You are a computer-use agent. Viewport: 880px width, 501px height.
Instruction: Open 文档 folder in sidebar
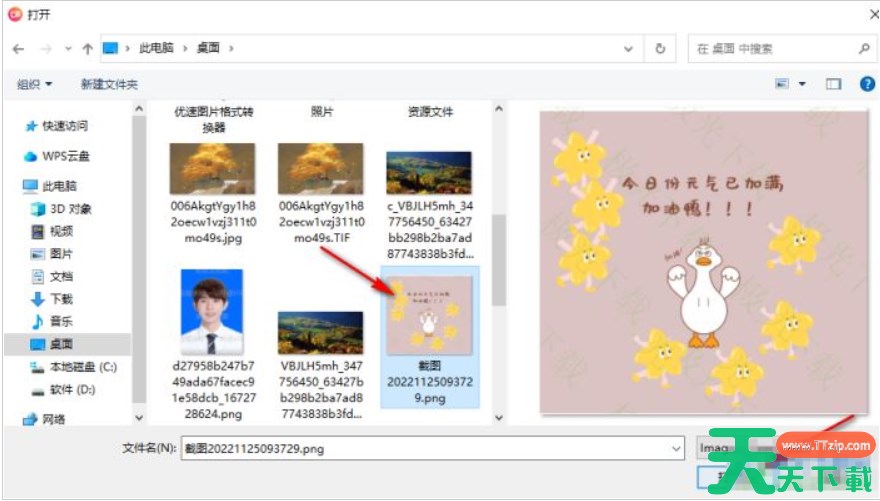coord(61,276)
